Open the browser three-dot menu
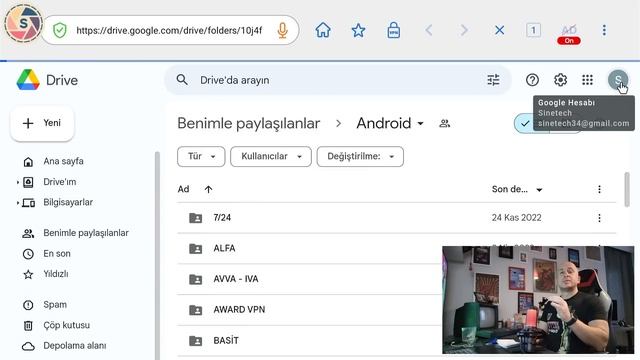Screen dimensions: 640x360 coord(604,30)
